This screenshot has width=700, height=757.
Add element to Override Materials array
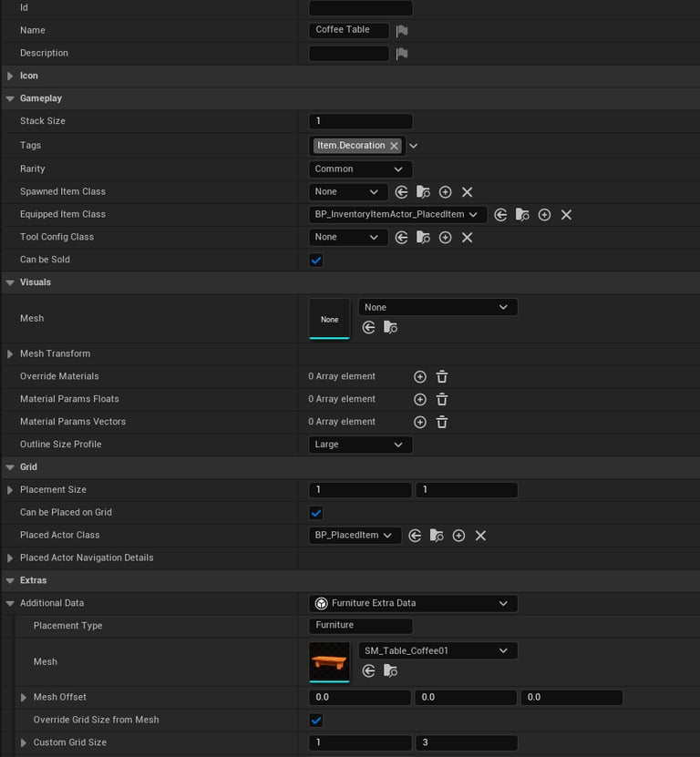(x=420, y=377)
